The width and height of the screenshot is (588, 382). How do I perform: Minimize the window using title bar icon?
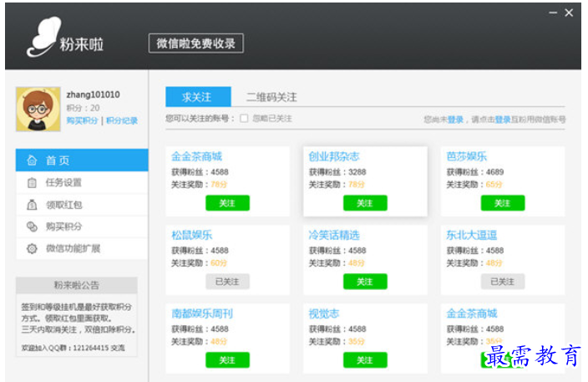[552, 12]
